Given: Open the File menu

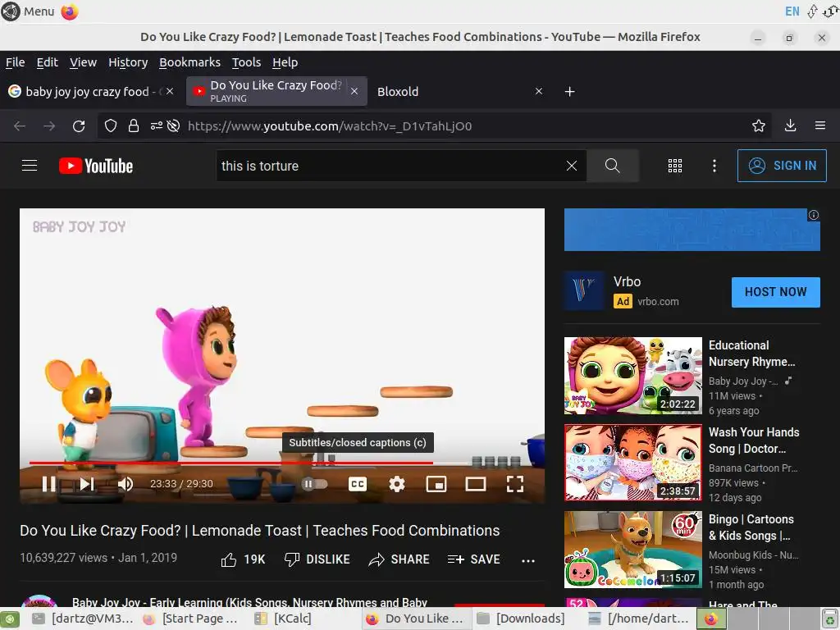Looking at the screenshot, I should pyautogui.click(x=15, y=62).
